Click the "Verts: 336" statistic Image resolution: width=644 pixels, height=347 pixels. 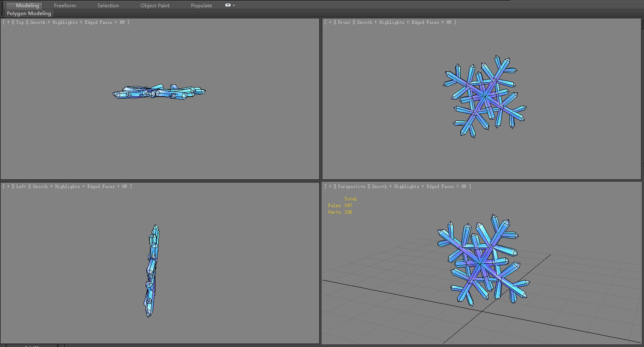tap(340, 212)
